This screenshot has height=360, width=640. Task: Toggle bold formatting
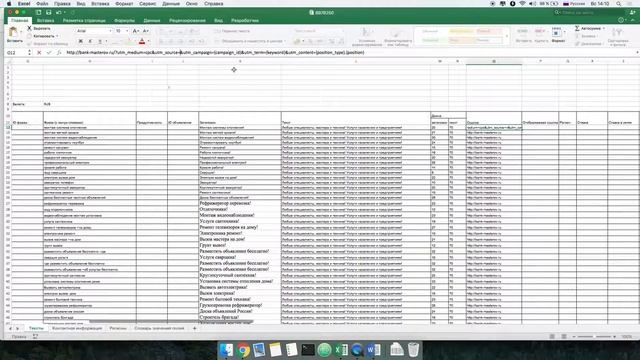(x=80, y=41)
